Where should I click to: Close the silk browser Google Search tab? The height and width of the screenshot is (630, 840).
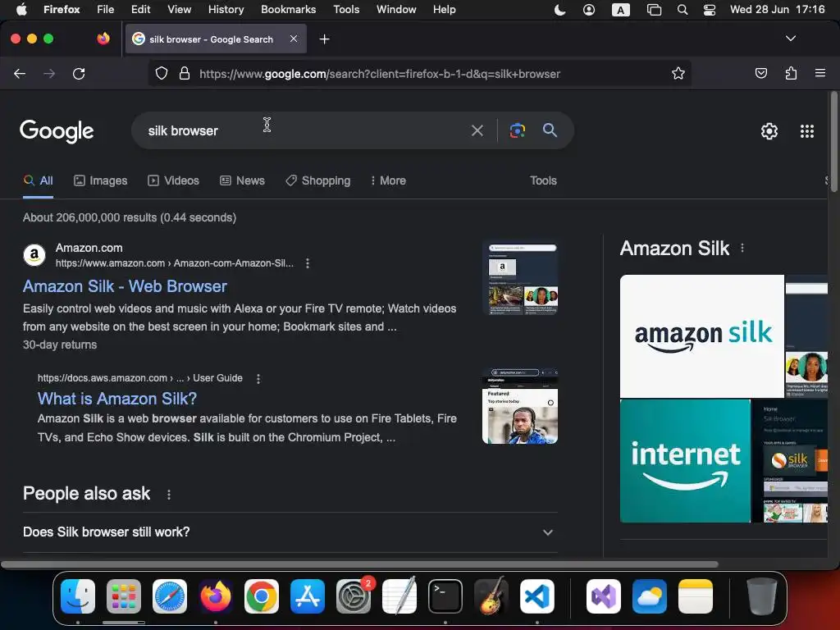click(294, 39)
